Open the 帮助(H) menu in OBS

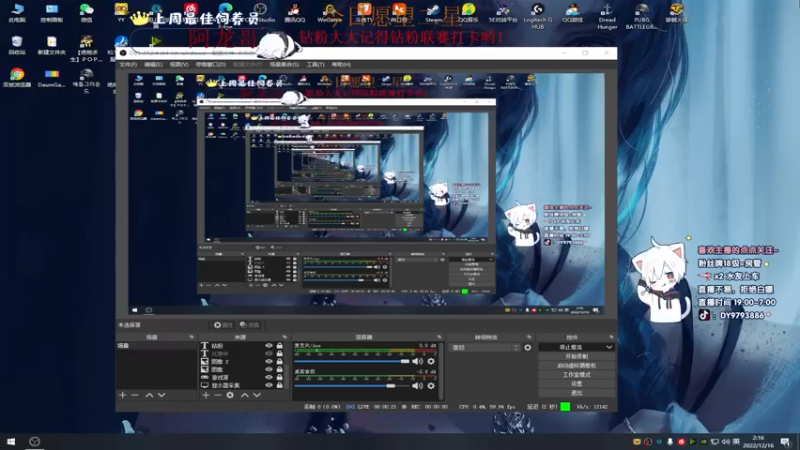(341, 65)
